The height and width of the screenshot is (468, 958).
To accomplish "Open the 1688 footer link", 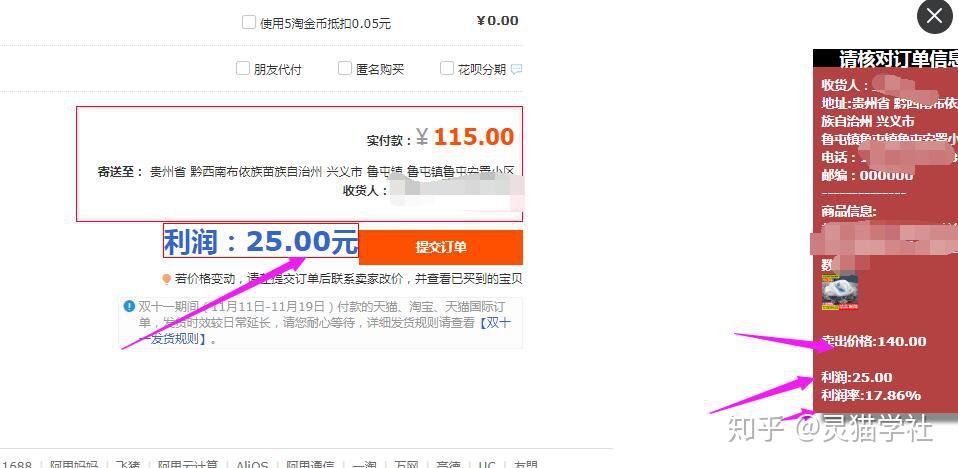I will pos(16,465).
